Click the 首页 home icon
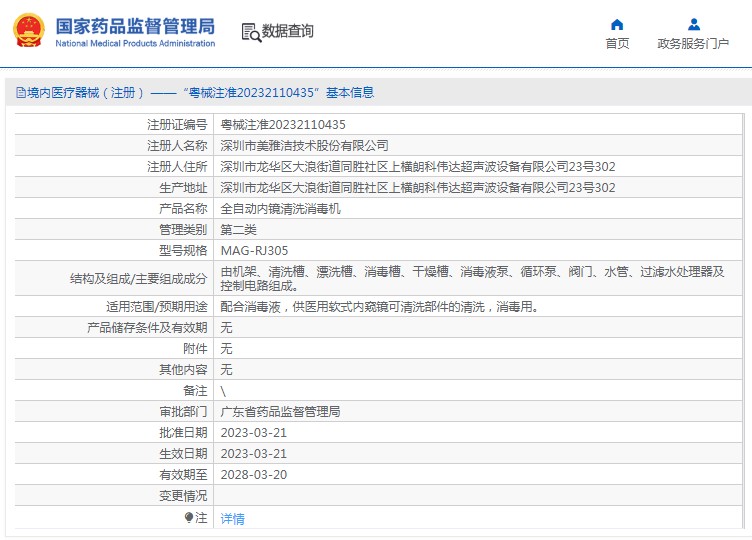Viewport: 752px width, 540px height. coord(617,24)
